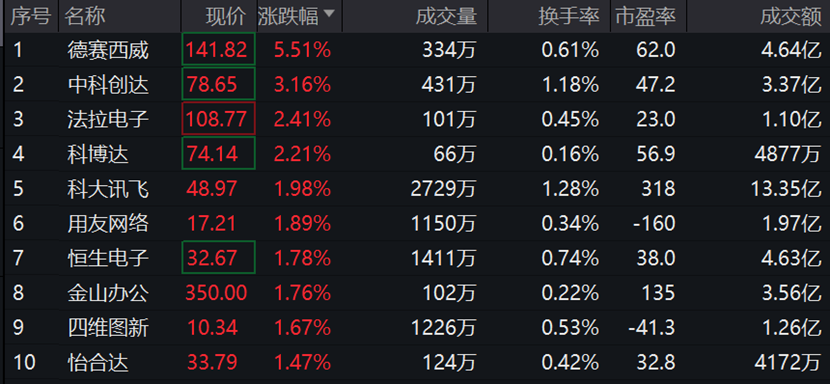Image resolution: width=830 pixels, height=384 pixels.
Task: Click price 74.14
Action: click(212, 155)
